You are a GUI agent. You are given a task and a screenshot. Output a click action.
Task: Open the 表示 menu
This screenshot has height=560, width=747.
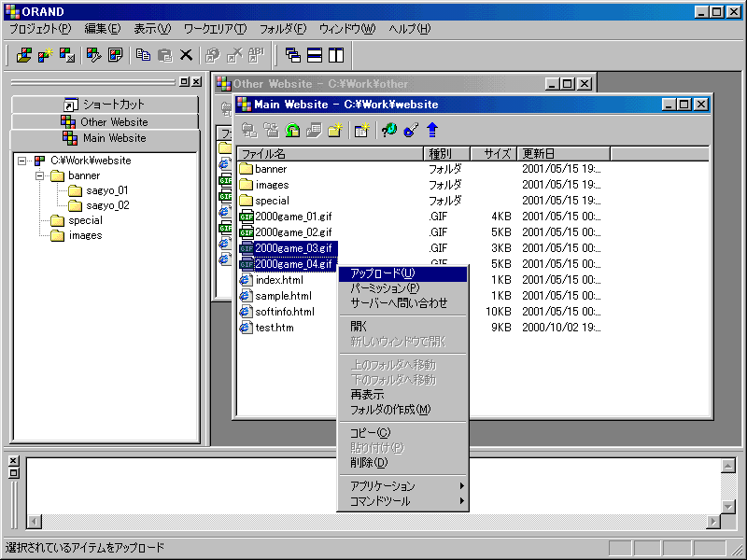coord(152,29)
